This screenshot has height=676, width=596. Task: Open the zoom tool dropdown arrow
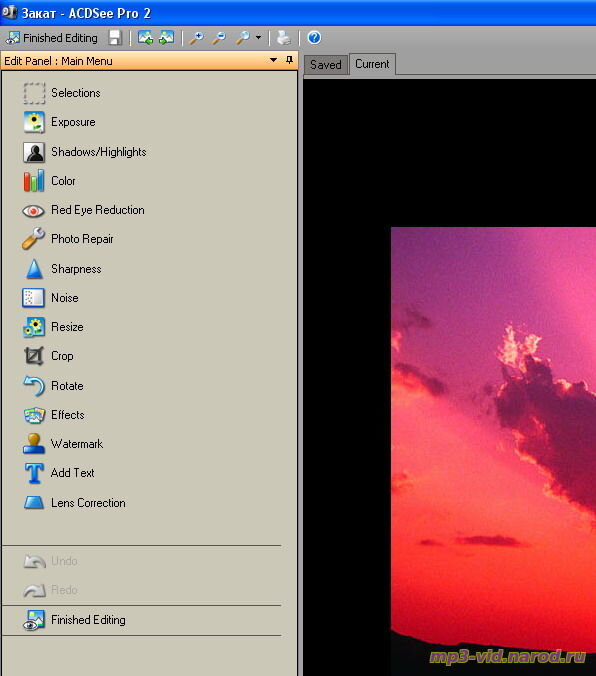point(258,38)
